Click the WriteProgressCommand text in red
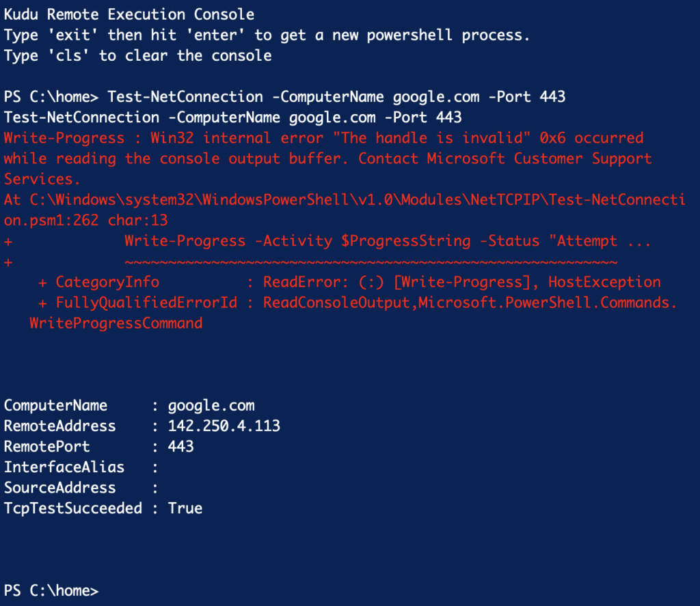This screenshot has width=700, height=606. click(x=116, y=323)
